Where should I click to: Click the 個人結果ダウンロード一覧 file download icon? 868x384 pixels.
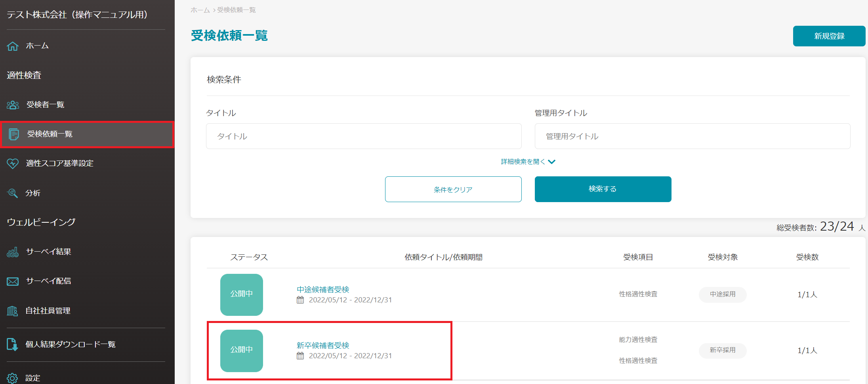[x=13, y=344]
